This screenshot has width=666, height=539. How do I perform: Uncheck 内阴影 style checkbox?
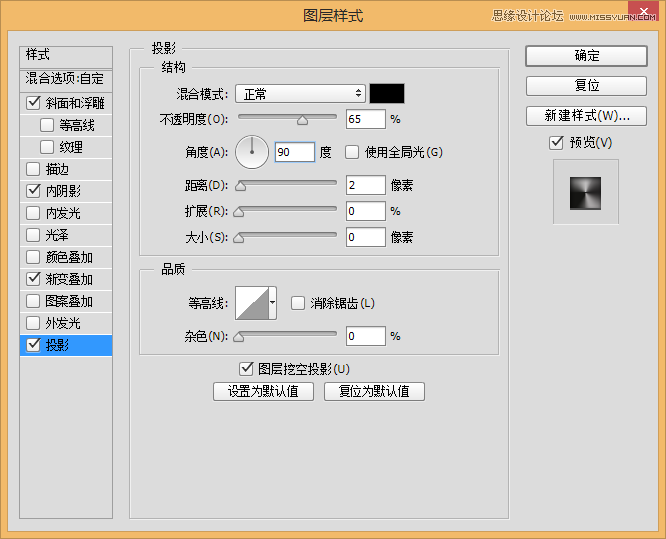tap(33, 191)
